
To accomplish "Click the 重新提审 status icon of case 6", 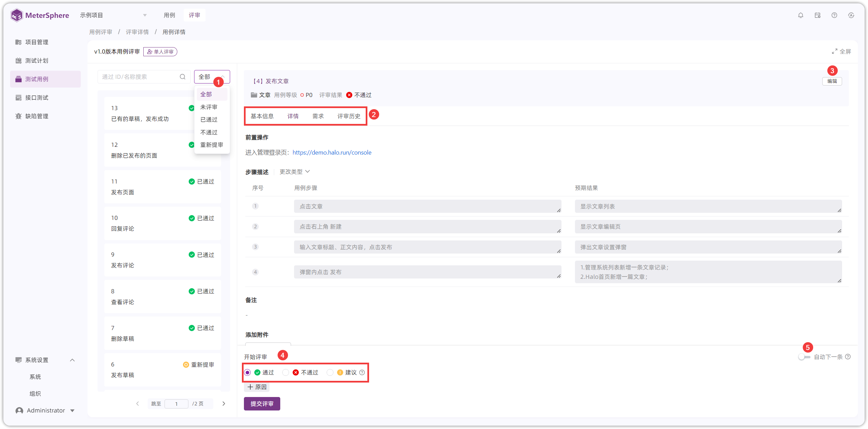I will [186, 365].
